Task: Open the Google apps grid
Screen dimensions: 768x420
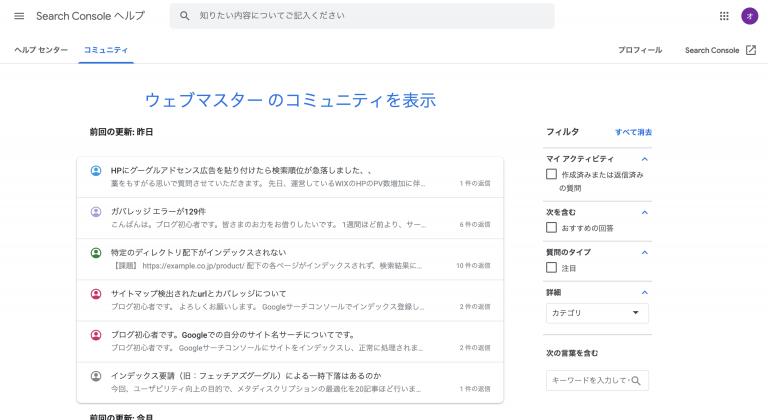Action: tap(724, 16)
